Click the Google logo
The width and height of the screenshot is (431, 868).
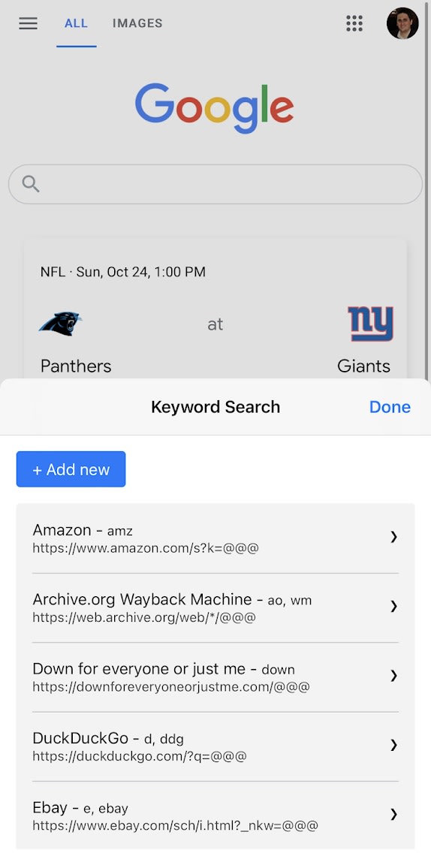pyautogui.click(x=215, y=108)
